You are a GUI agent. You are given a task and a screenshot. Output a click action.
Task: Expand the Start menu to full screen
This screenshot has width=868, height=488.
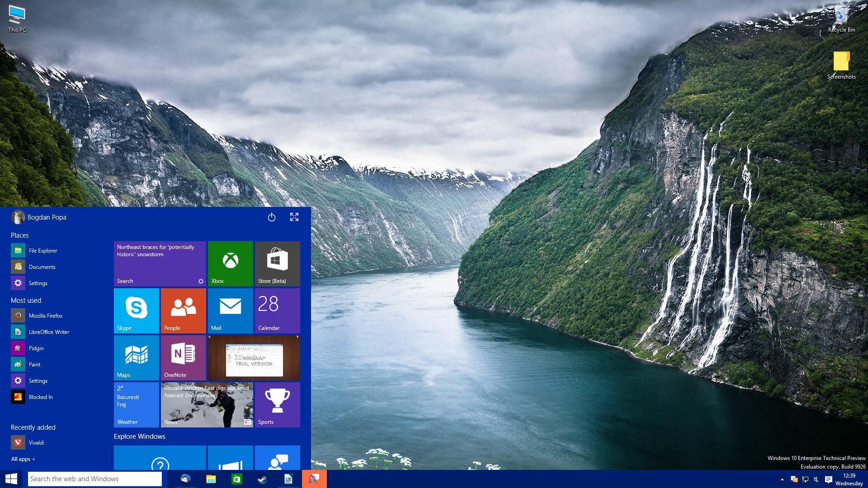(294, 217)
